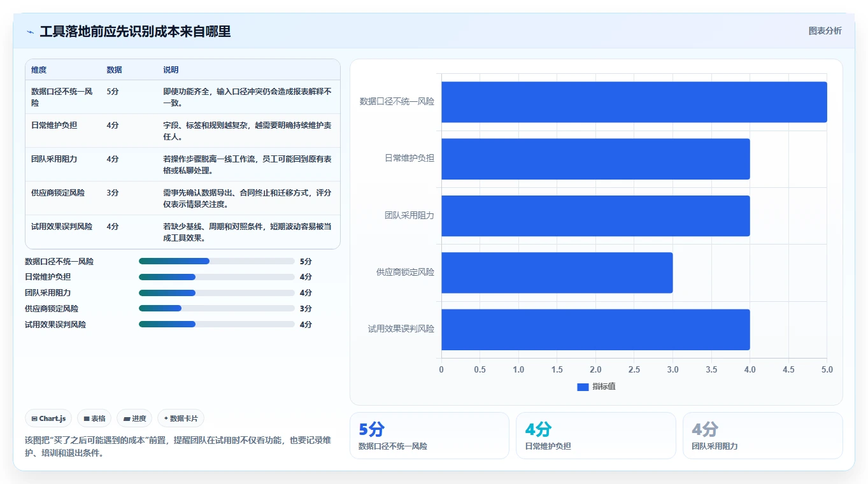Viewport: 868px width, 484px height.
Task: Click the 5分 value in the table
Action: (x=113, y=92)
